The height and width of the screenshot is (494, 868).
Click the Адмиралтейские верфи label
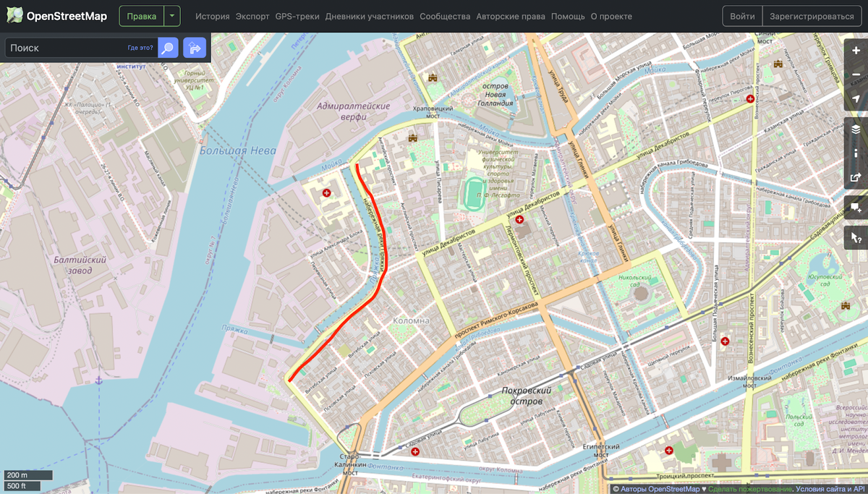[353, 112]
